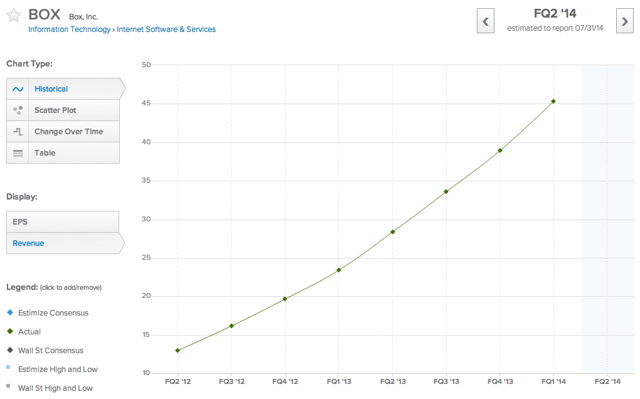Screen dimensions: 640x399
Task: Open the Information Technology sector link
Action: (x=69, y=29)
